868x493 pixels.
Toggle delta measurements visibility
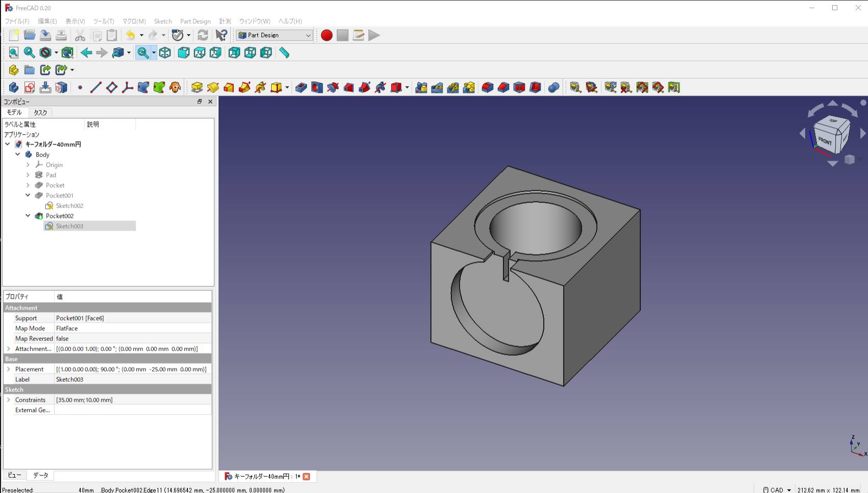674,87
